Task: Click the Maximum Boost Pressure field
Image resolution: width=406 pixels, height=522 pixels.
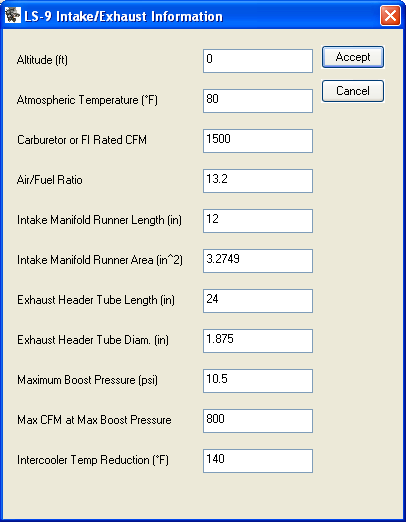Action: click(x=258, y=381)
